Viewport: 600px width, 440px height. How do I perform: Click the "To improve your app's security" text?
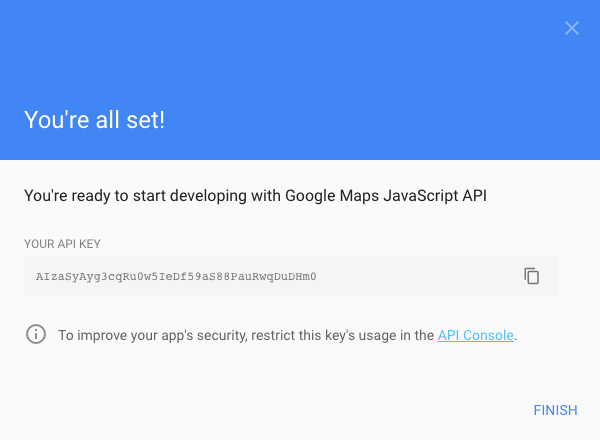[x=153, y=335]
